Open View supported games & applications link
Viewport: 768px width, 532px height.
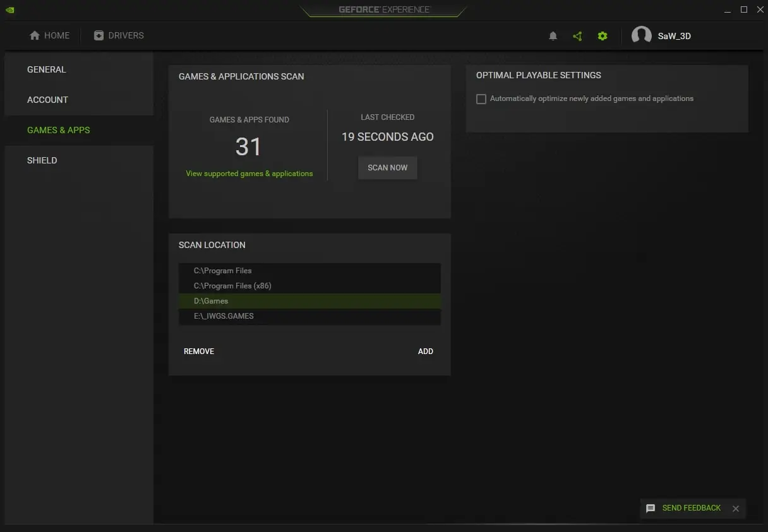pyautogui.click(x=249, y=174)
